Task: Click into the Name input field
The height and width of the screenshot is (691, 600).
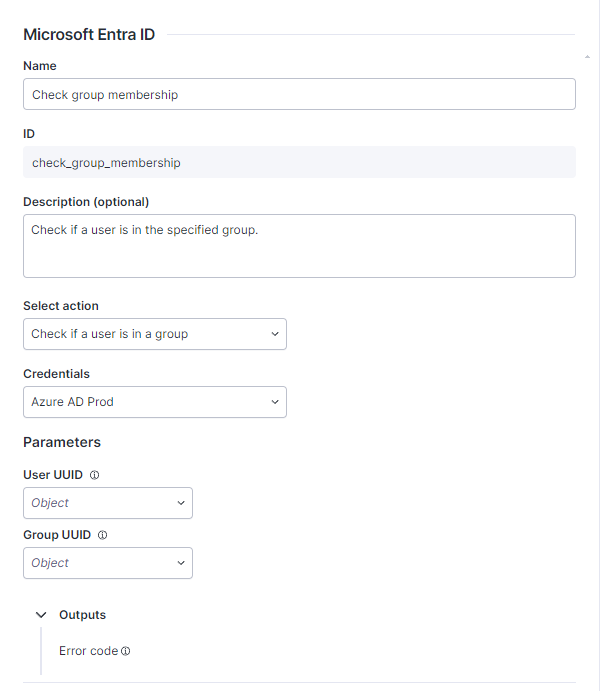Action: tap(299, 94)
